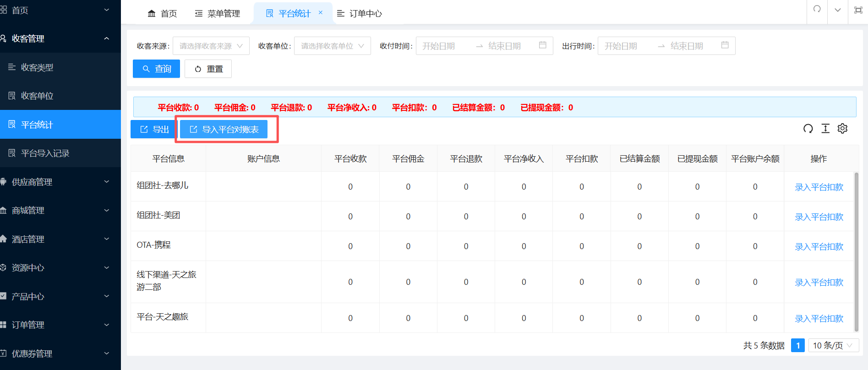Open the 10 条/页 page size selector
This screenshot has width=868, height=370.
pyautogui.click(x=833, y=345)
